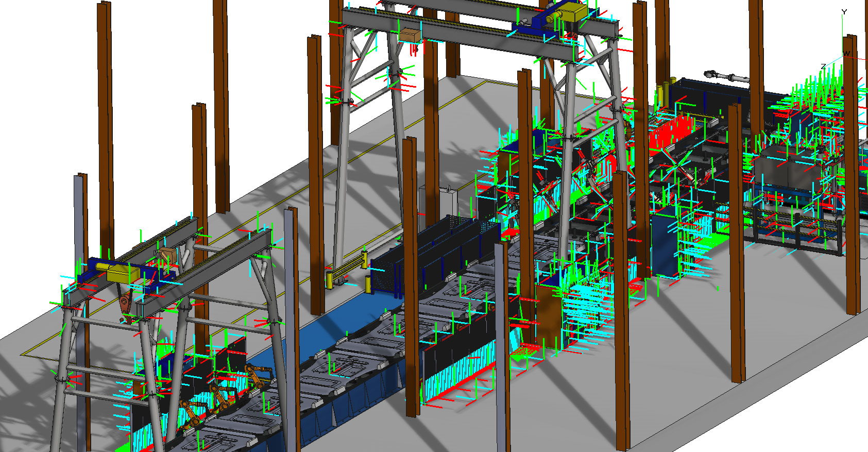Click the Y axis label of the triad
The image size is (868, 452).
844,12
